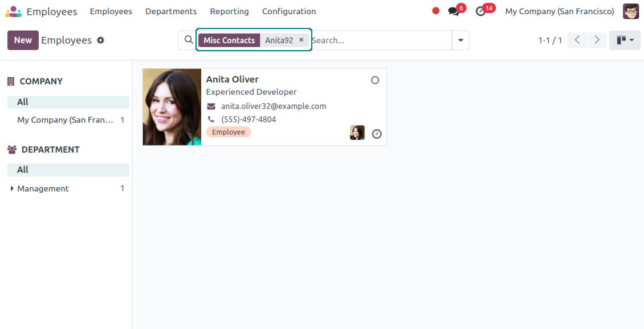This screenshot has height=329, width=644.
Task: Click the magnifying glass search icon
Action: [x=189, y=40]
